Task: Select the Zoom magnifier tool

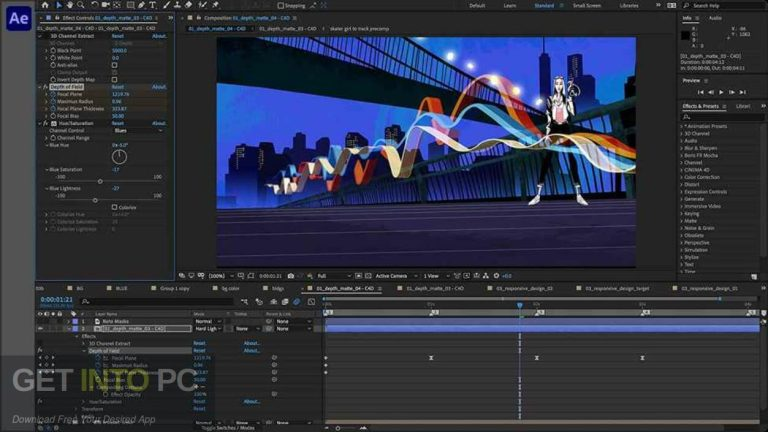Action: [x=81, y=5]
